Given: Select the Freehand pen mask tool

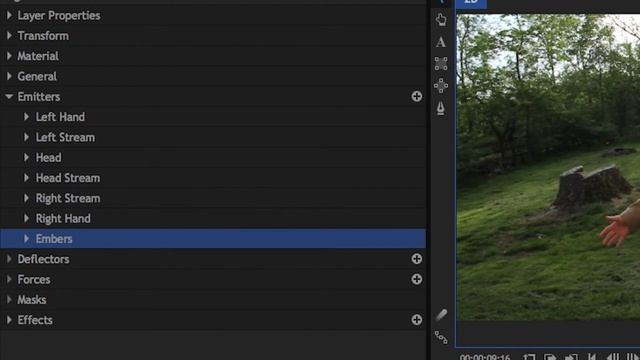Looking at the screenshot, I should pyautogui.click(x=440, y=109).
